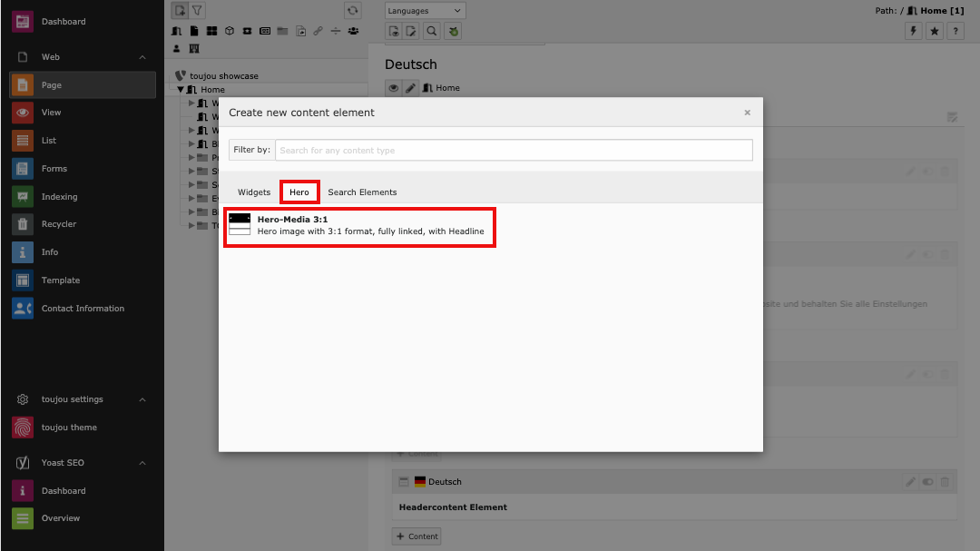Open the Indexing module

pyautogui.click(x=59, y=197)
